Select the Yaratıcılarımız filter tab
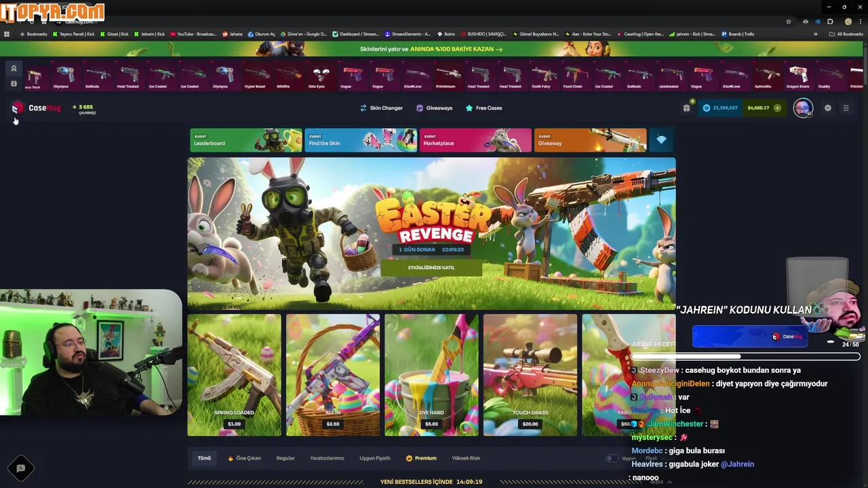Image resolution: width=868 pixels, height=488 pixels. [327, 458]
